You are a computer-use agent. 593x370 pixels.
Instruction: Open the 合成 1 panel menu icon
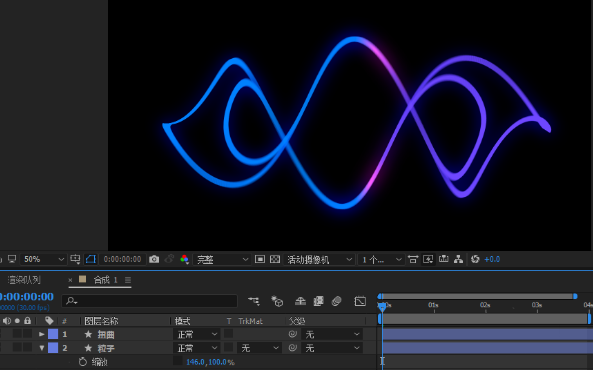click(x=128, y=280)
